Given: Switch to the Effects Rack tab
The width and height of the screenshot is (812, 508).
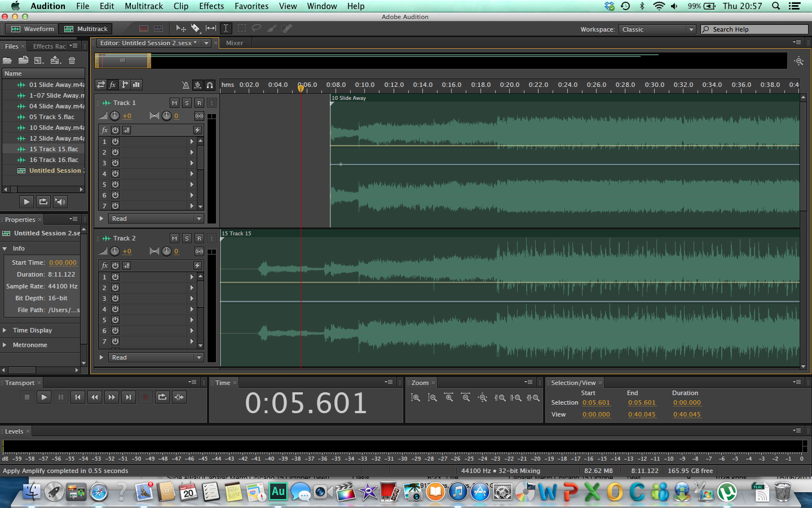Looking at the screenshot, I should coord(50,46).
